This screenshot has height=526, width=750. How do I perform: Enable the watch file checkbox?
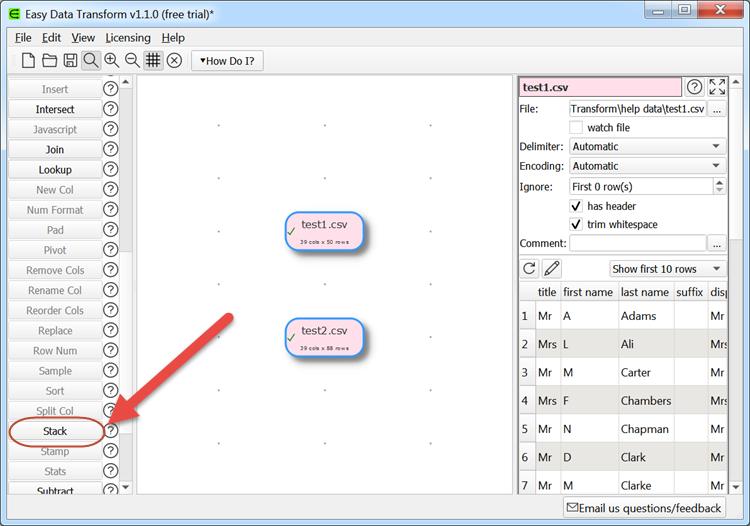(x=576, y=128)
